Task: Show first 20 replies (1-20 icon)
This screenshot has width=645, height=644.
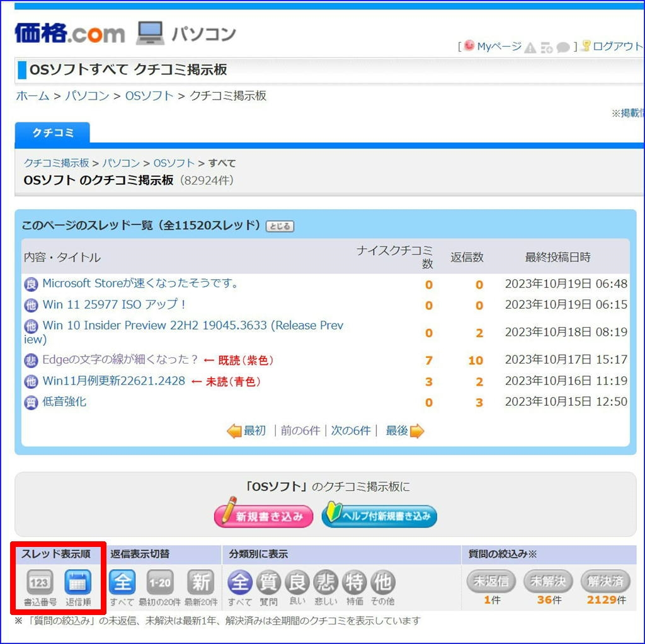Action: [160, 582]
